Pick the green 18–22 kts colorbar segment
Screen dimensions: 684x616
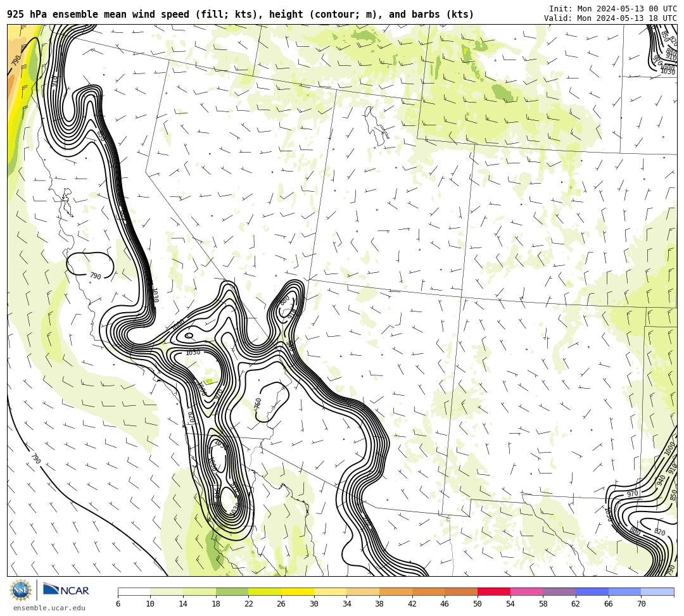(x=232, y=591)
